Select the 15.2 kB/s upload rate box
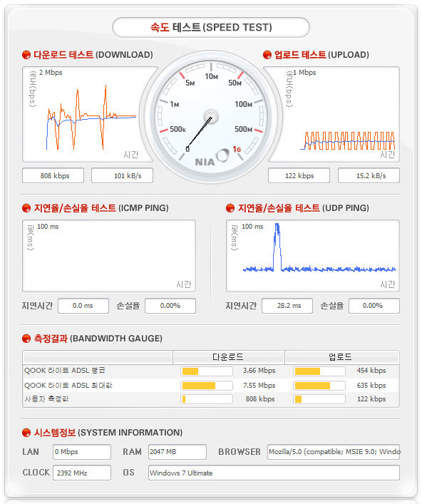Viewport: 422px width, 504px height. 369,176
